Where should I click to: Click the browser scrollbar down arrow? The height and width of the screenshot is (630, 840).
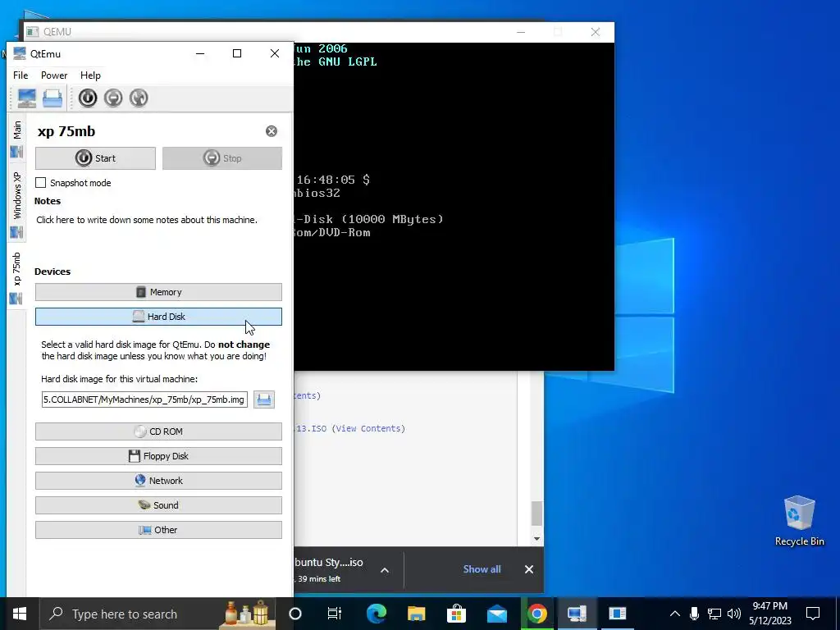click(536, 539)
